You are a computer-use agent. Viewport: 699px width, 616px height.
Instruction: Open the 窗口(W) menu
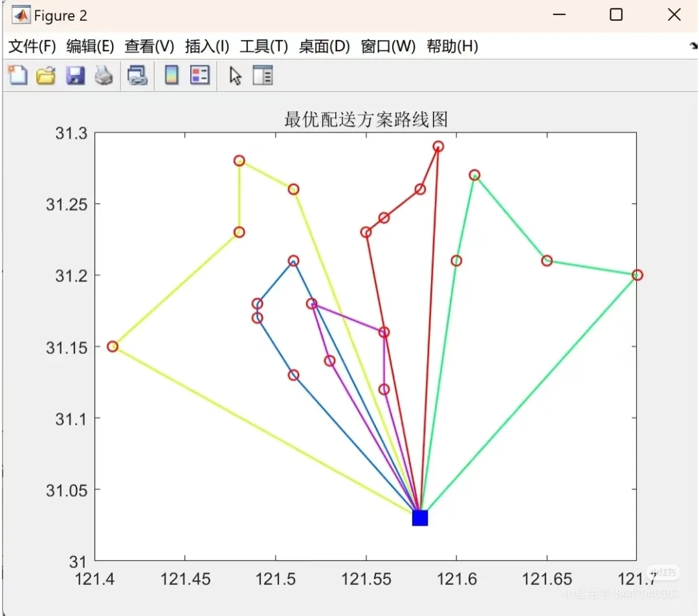[x=388, y=47]
